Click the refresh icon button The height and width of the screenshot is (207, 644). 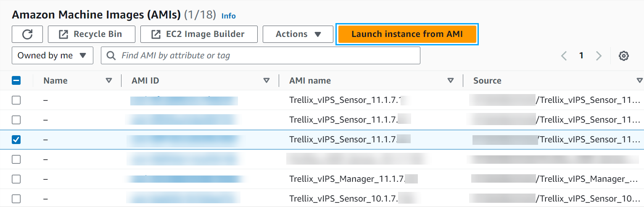click(x=27, y=34)
